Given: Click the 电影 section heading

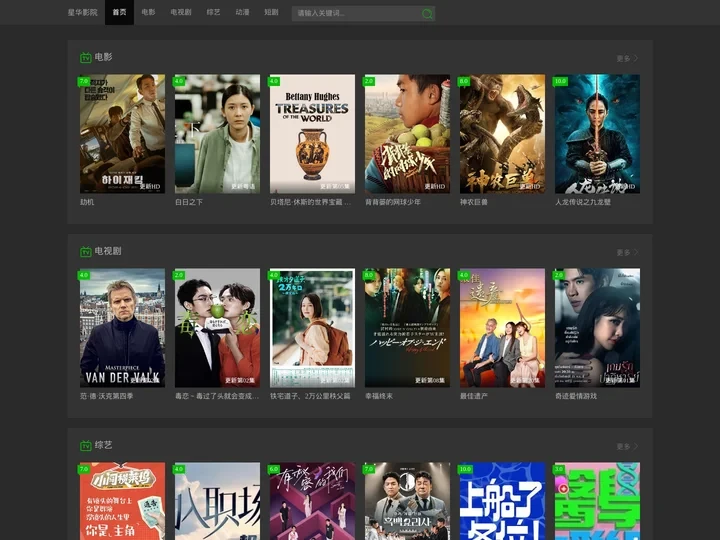Looking at the screenshot, I should click(103, 57).
